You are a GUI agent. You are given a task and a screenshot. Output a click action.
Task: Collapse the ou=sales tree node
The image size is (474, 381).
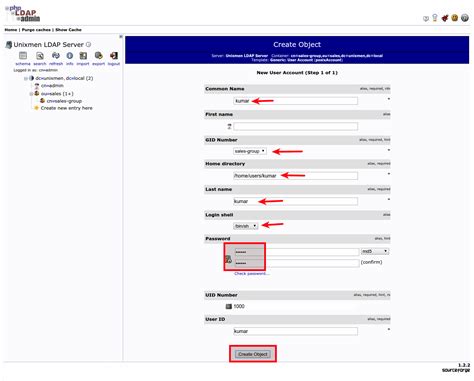[31, 94]
